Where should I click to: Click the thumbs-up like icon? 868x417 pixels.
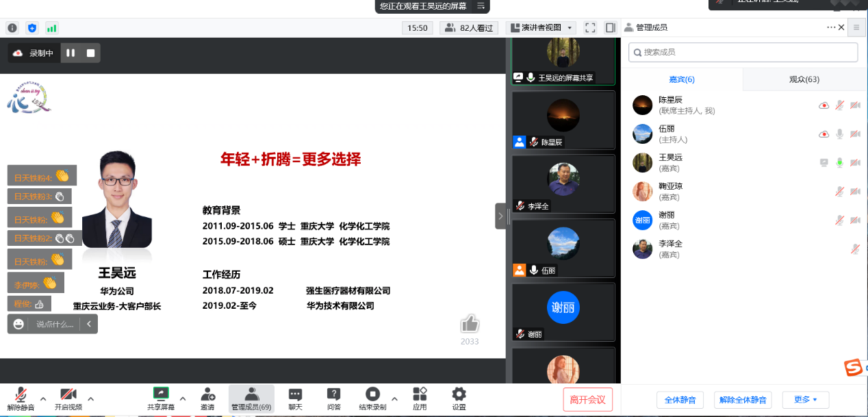tap(470, 324)
